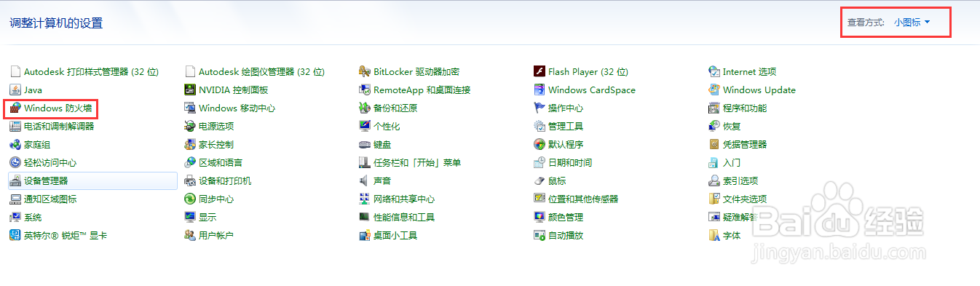Click the 疑难解答 icon
Screen dimensions: 980x286
coord(714,218)
